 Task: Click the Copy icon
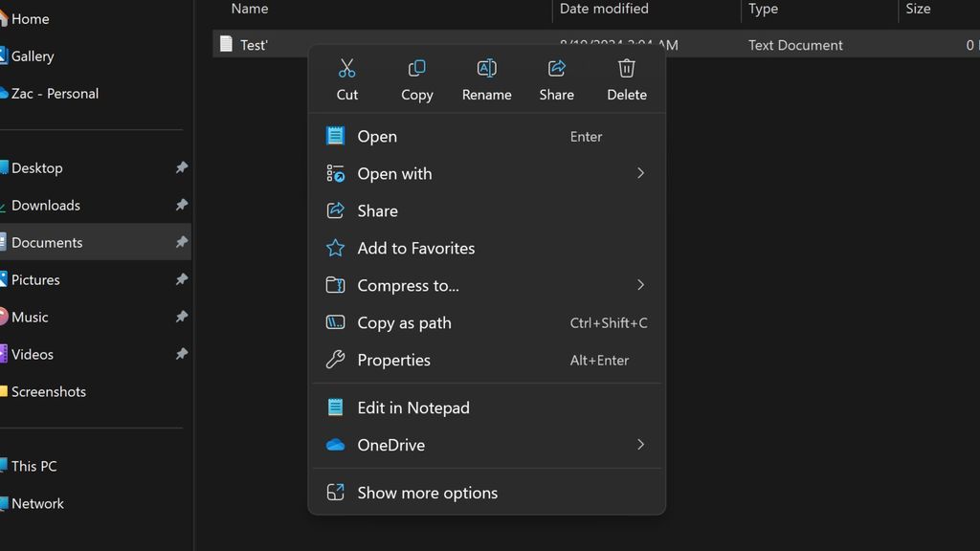coord(416,68)
